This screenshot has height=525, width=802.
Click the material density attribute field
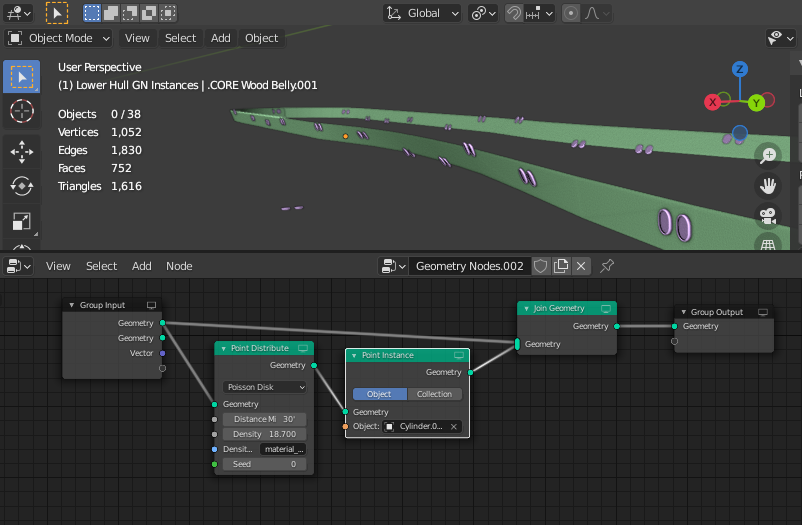point(283,449)
